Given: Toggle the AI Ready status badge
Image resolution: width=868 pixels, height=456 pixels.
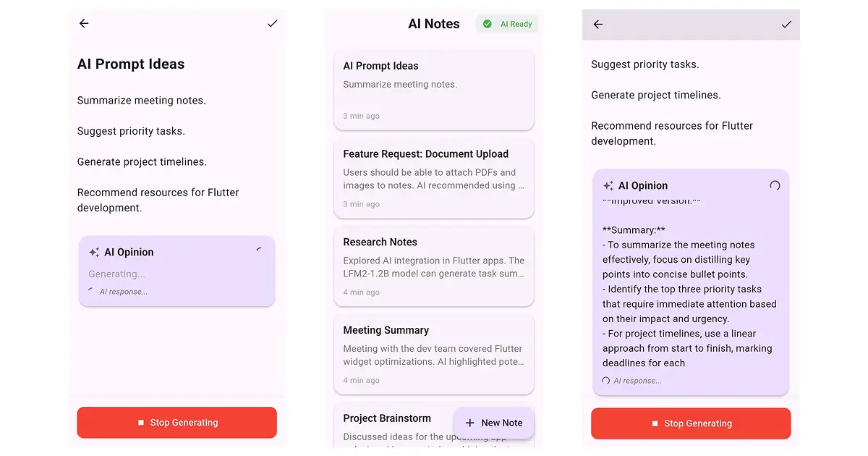Looking at the screenshot, I should [x=507, y=23].
